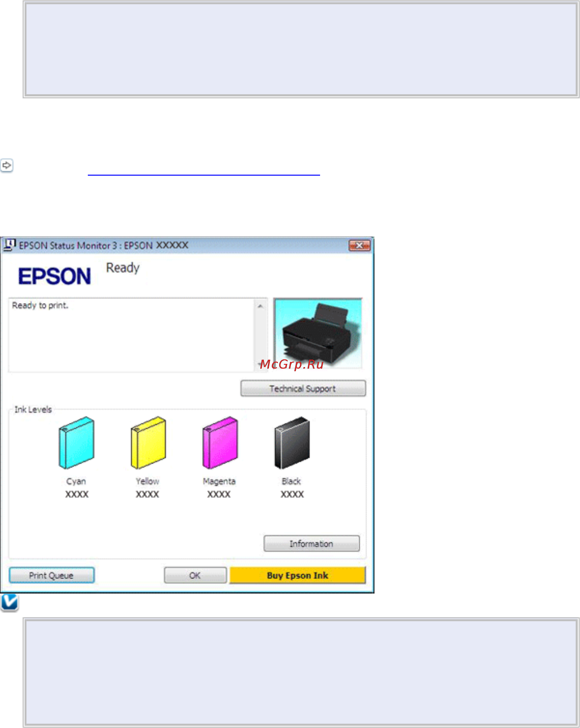Click the 'Black' ink label
This screenshot has width=580, height=728.
tap(291, 481)
